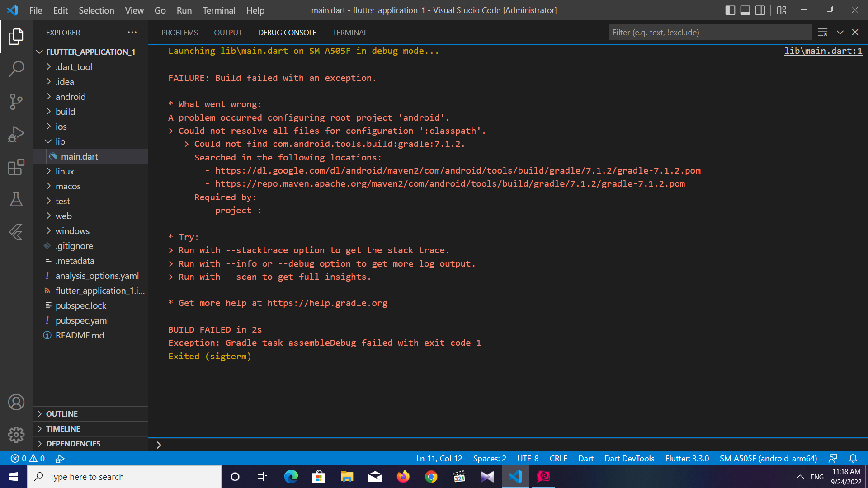
Task: Switch to the TERMINAL tab
Action: pos(349,33)
